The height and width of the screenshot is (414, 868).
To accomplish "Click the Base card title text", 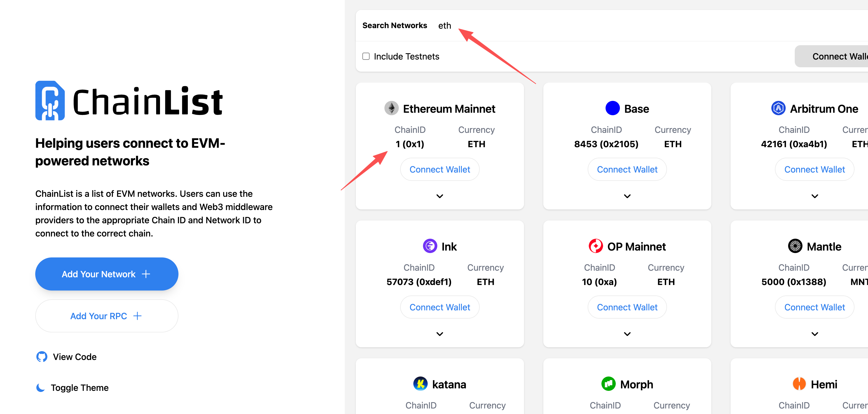I will coord(636,109).
